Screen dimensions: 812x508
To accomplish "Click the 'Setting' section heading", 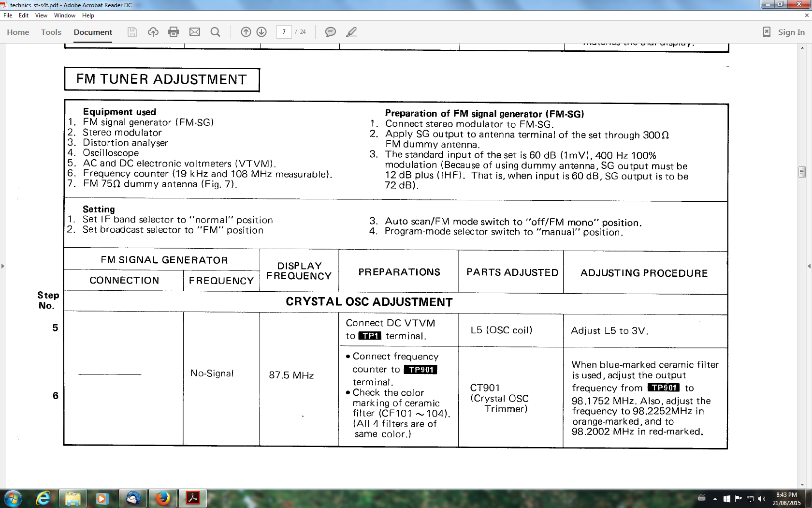I will click(x=99, y=209).
